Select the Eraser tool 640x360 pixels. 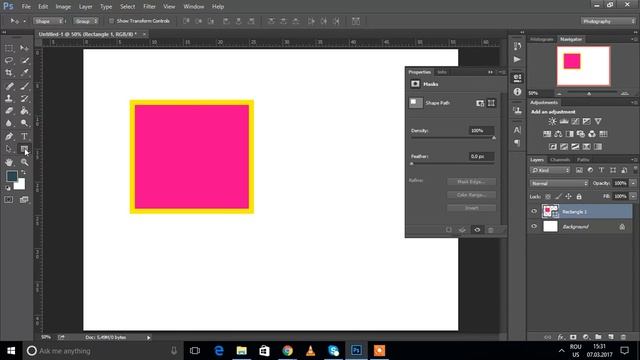[9, 111]
